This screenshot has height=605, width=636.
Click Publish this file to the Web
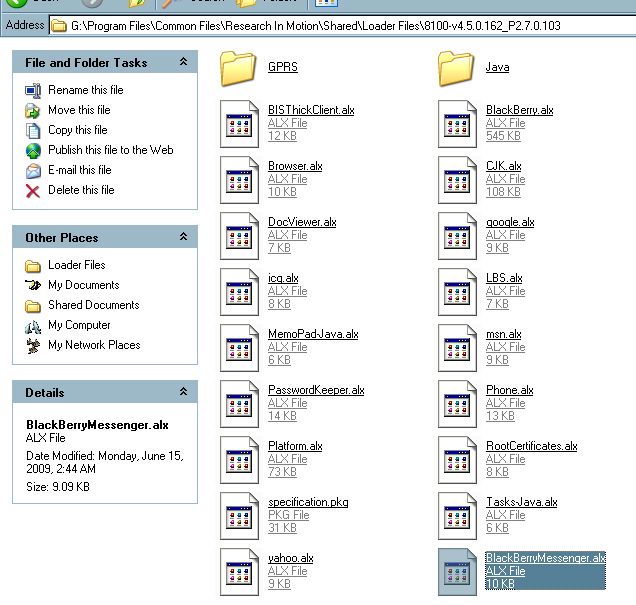click(111, 150)
